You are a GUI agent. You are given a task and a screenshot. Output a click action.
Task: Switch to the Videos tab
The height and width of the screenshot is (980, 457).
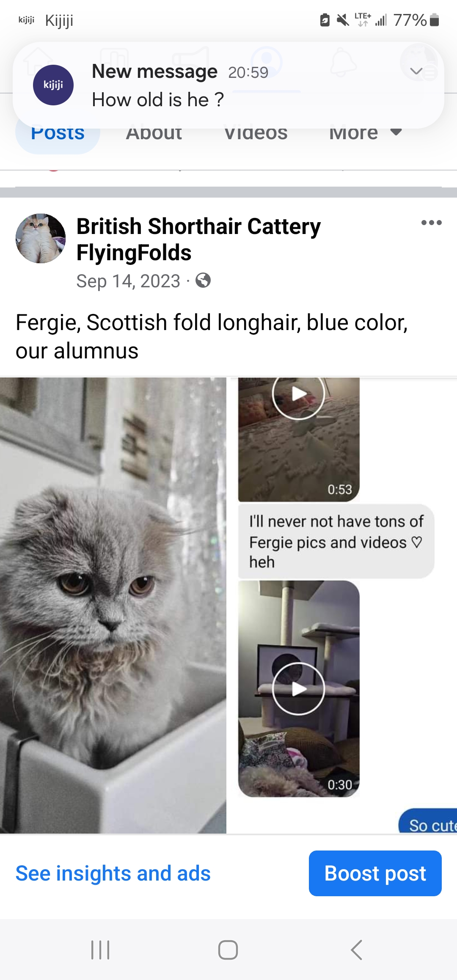[256, 133]
